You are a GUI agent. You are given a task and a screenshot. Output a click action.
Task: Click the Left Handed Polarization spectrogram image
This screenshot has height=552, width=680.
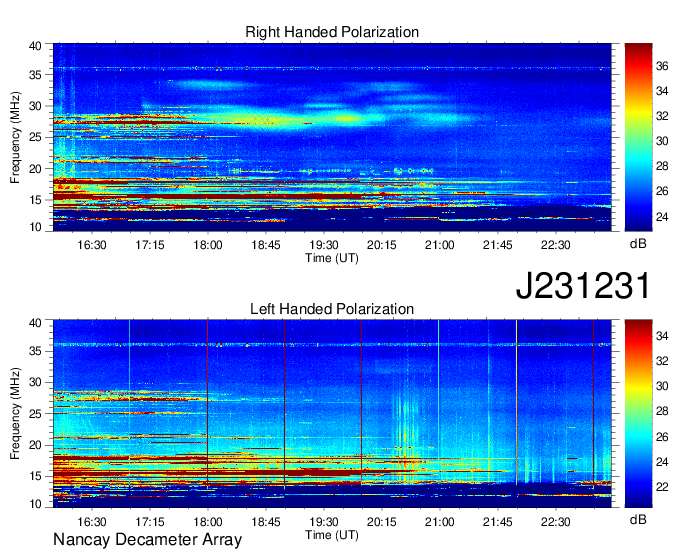tap(332, 414)
